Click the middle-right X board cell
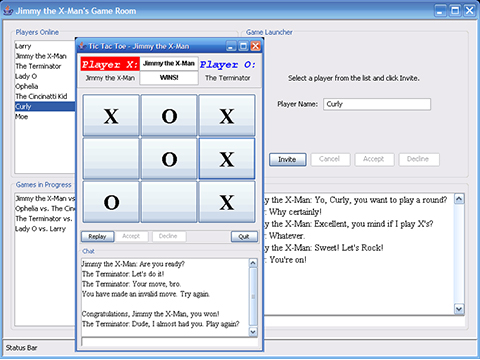Screen dimensions: 480x360 pyautogui.click(x=227, y=159)
